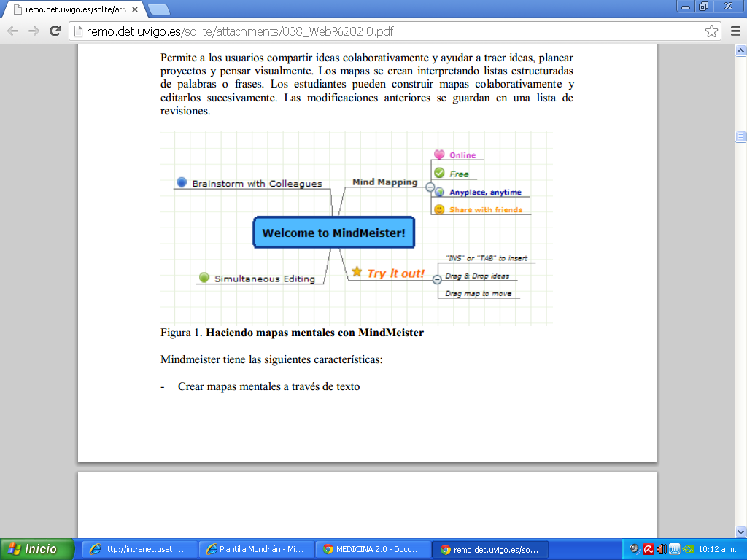Click the "Simultaneous Editing" label

264,279
